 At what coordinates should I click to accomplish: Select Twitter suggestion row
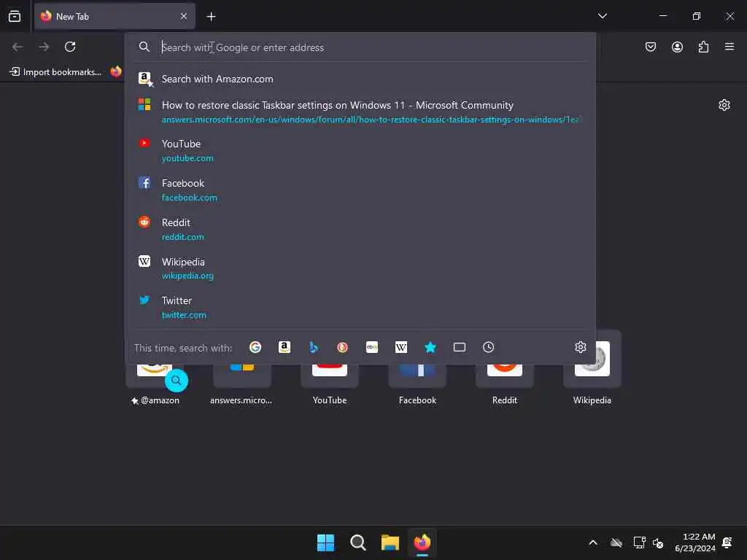(360, 307)
